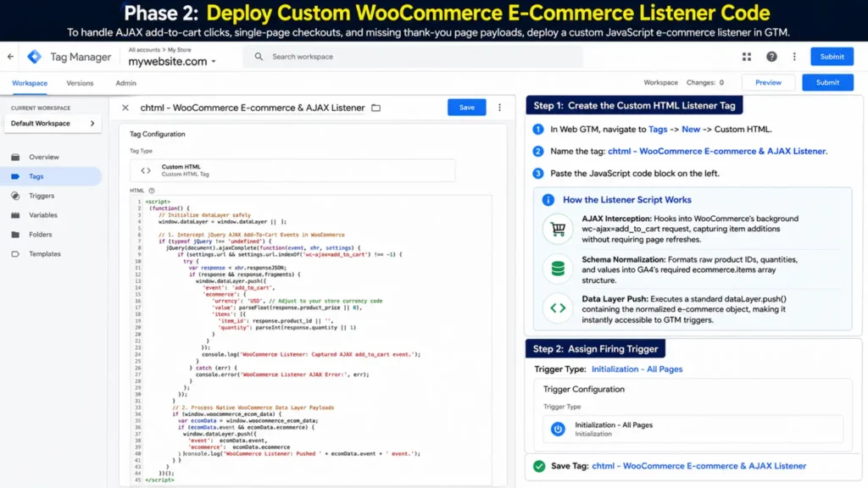Click the New link in step one
This screenshot has width=868, height=488.
[691, 130]
